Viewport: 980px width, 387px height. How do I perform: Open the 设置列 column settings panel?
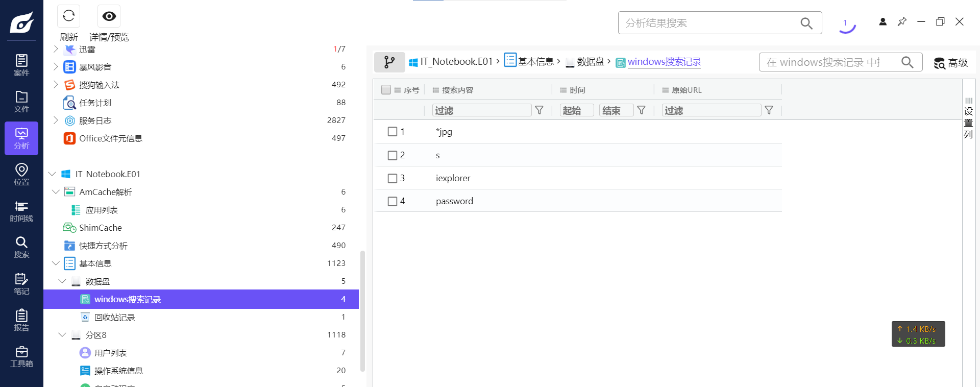[x=968, y=118]
